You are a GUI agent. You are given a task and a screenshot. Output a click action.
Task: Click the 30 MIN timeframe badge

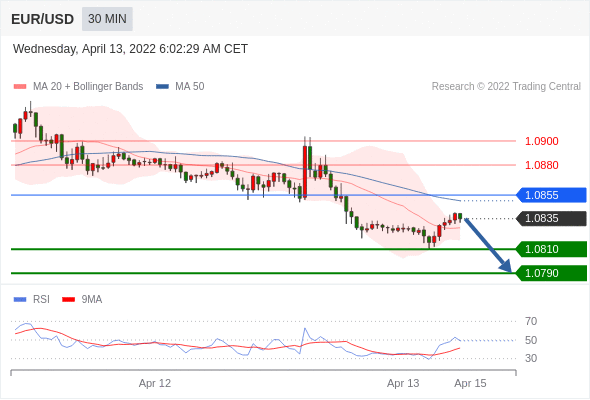(x=107, y=19)
